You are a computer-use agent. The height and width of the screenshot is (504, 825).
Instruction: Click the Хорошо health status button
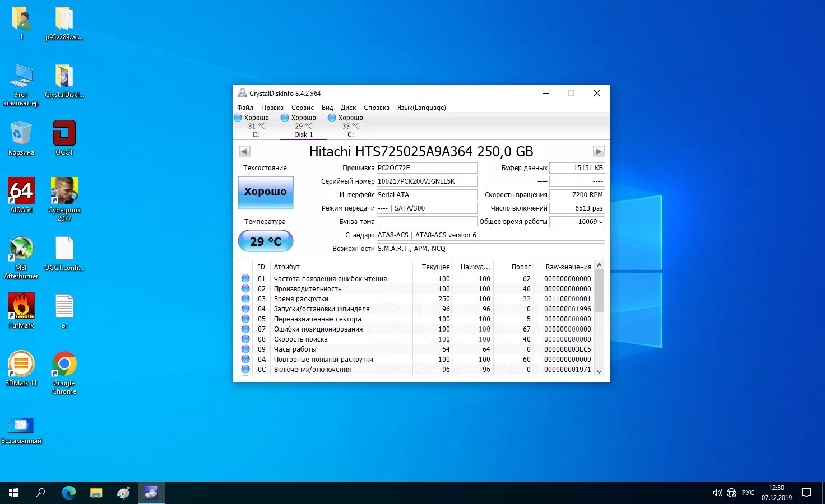click(x=266, y=192)
